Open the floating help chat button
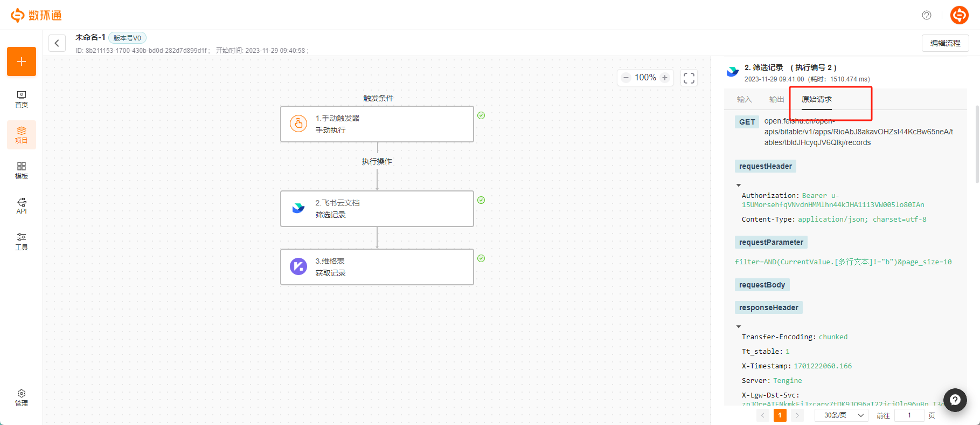The image size is (980, 425). click(955, 400)
